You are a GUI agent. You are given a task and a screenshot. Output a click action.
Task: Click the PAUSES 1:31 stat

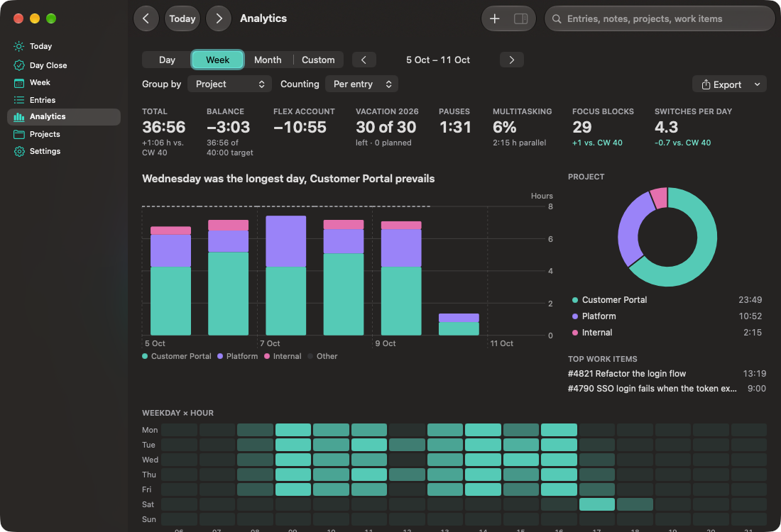point(454,123)
